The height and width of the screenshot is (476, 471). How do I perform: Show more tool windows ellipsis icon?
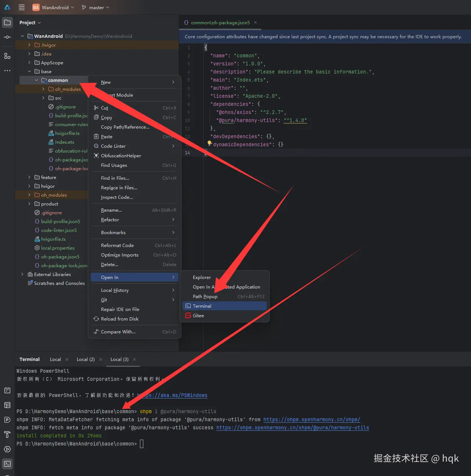[7, 70]
